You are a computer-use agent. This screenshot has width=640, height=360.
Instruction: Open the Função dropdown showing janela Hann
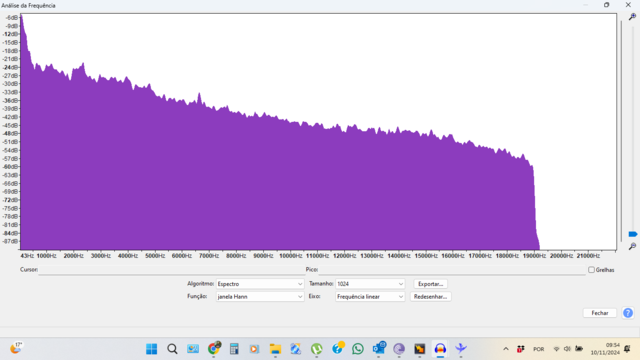pyautogui.click(x=260, y=297)
